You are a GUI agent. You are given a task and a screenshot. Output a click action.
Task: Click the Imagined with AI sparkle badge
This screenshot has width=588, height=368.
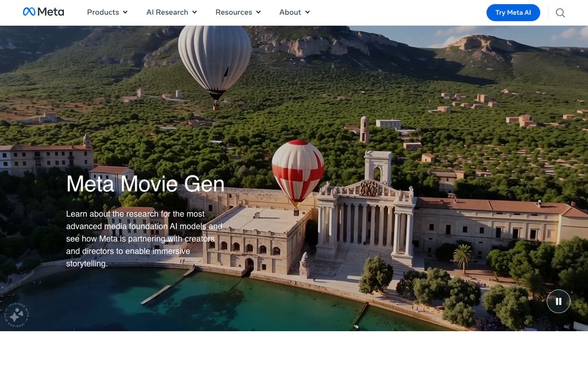click(x=16, y=315)
